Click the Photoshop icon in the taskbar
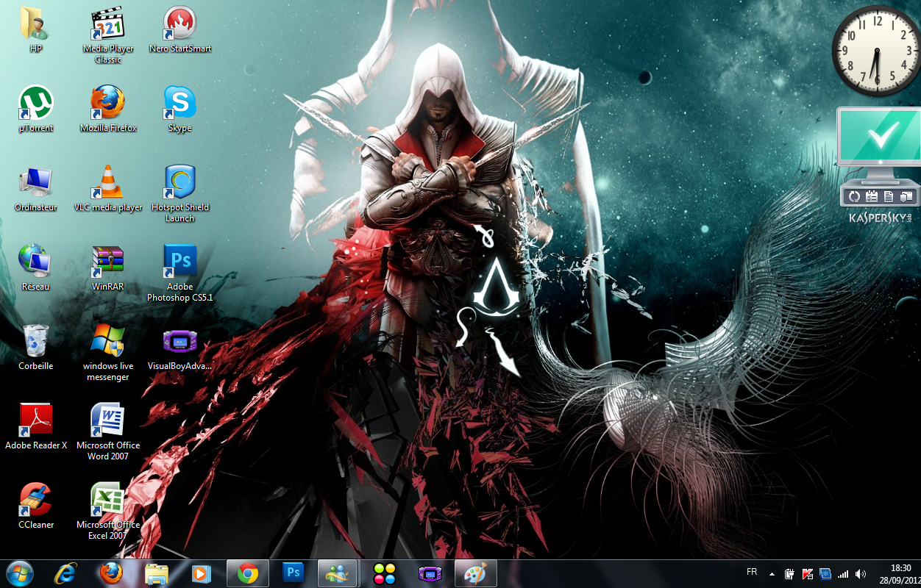Screen dimensions: 921x588 [x=294, y=573]
